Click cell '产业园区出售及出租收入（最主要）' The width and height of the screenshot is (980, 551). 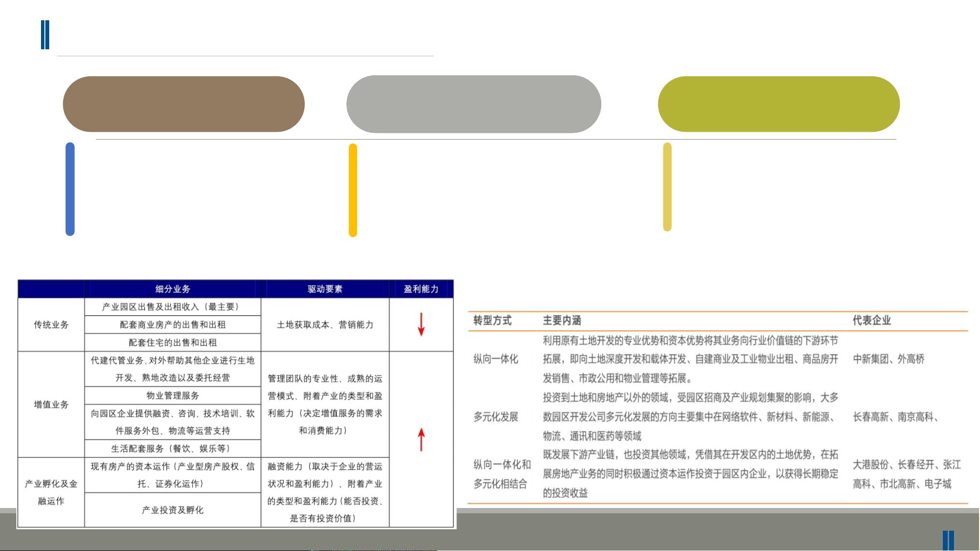(x=173, y=307)
